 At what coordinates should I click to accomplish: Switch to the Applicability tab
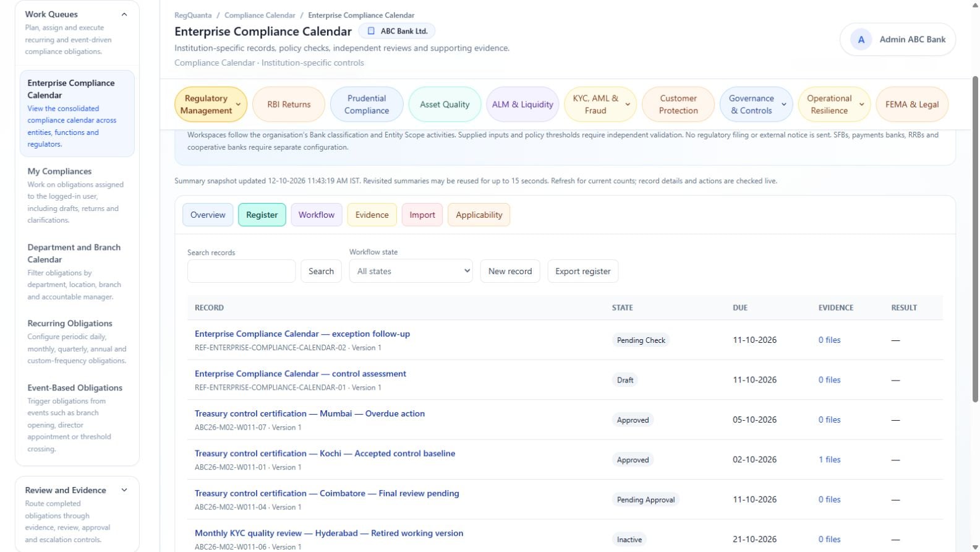click(x=479, y=215)
